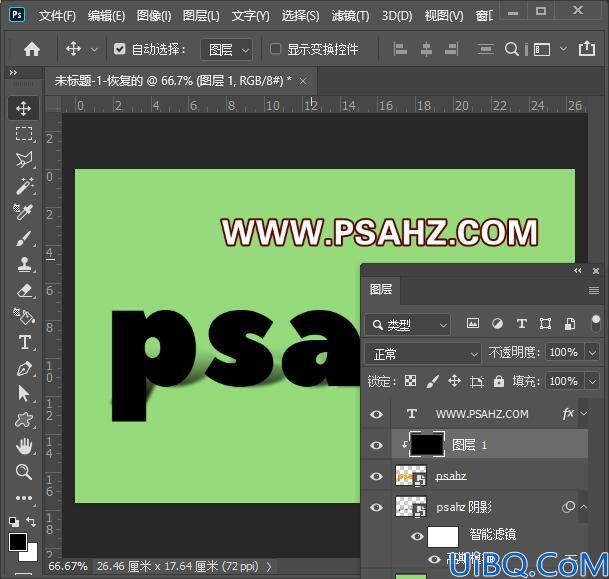This screenshot has width=609, height=579.
Task: Click the foreground color swatch
Action: pos(17,541)
